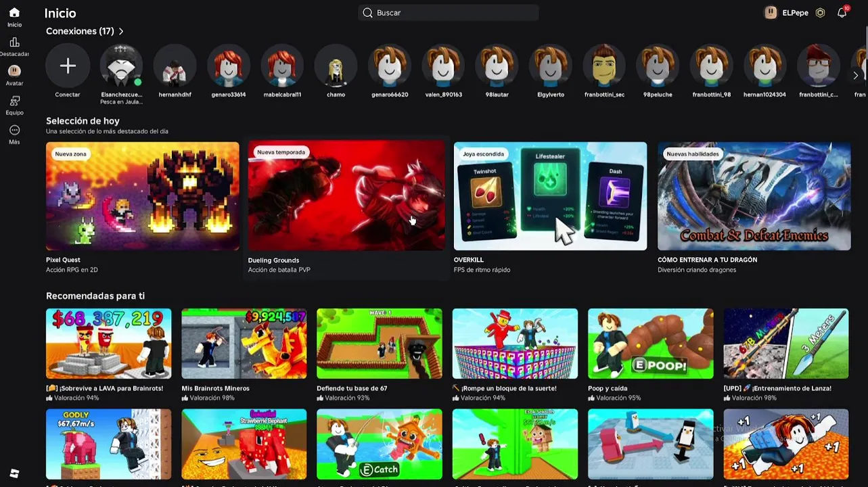Open franbottini_sec friend avatar

click(x=604, y=66)
